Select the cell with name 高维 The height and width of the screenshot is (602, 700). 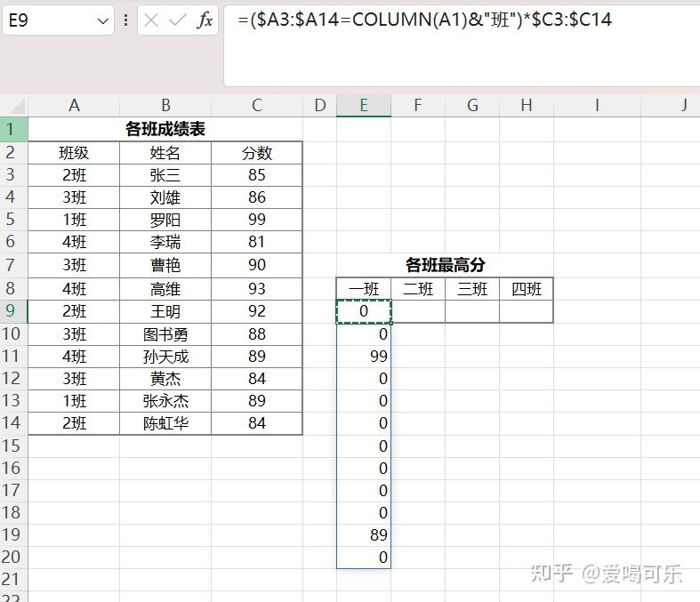click(x=165, y=289)
